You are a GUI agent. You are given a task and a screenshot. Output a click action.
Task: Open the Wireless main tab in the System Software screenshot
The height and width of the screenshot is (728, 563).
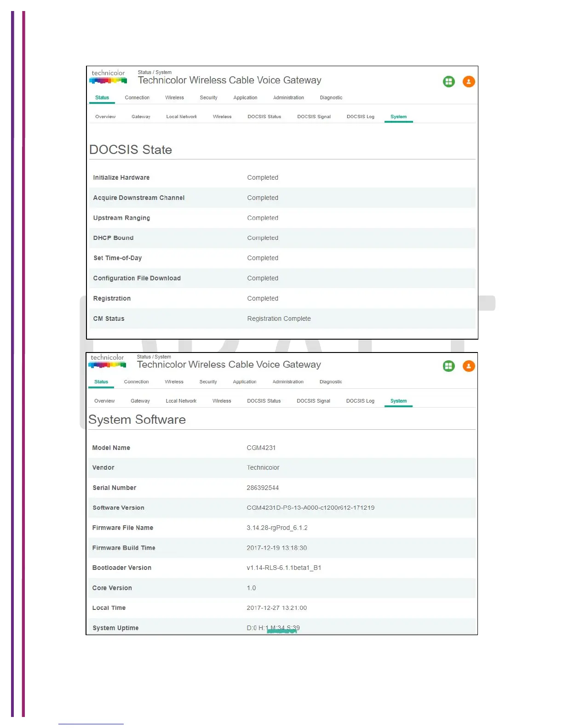point(174,382)
